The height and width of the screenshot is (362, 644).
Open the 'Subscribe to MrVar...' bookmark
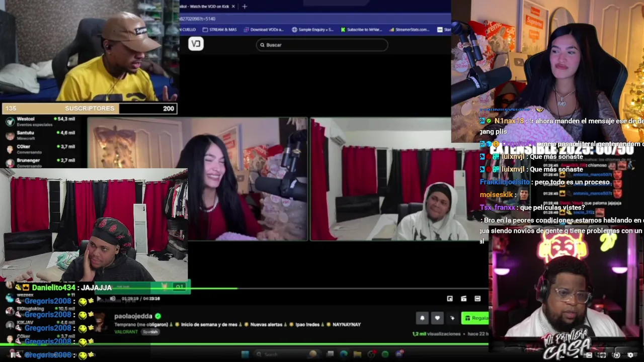pos(361,30)
